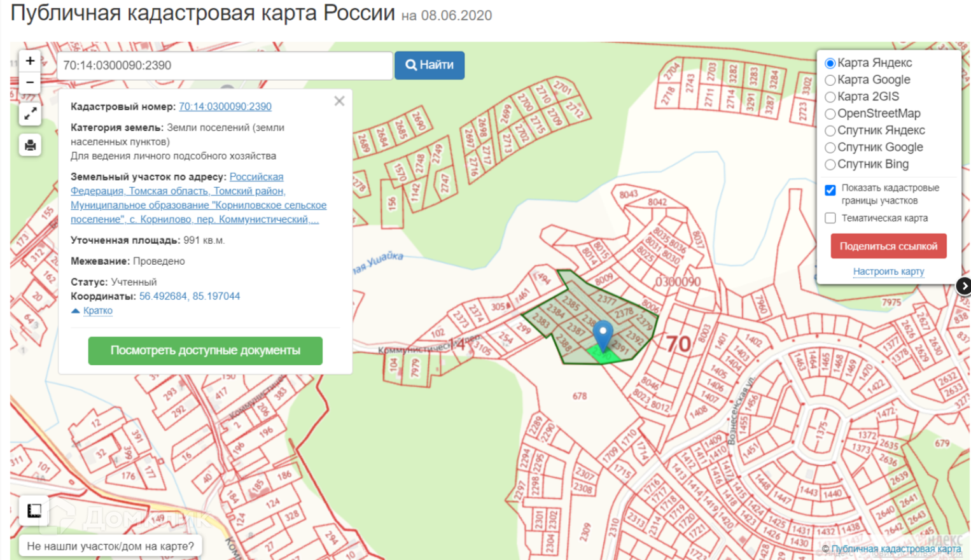Enable Тематическая карта checkbox

[x=830, y=218]
